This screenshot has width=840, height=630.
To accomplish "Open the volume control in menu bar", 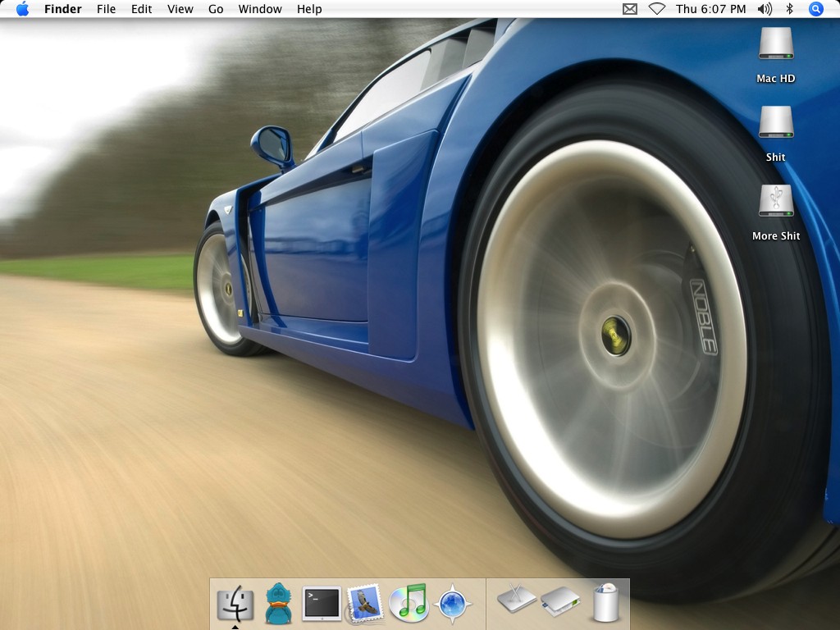I will pos(765,9).
